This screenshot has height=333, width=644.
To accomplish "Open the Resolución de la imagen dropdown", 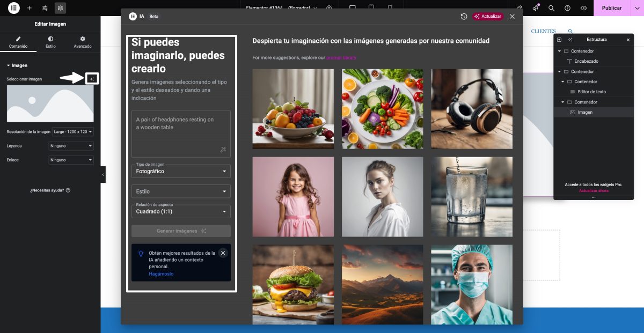I will coord(71,131).
